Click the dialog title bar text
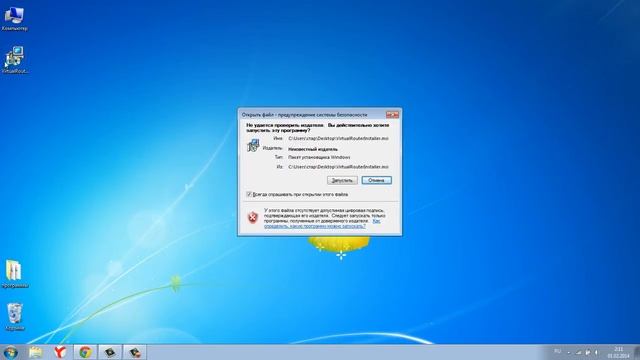This screenshot has height=360, width=640. [304, 115]
